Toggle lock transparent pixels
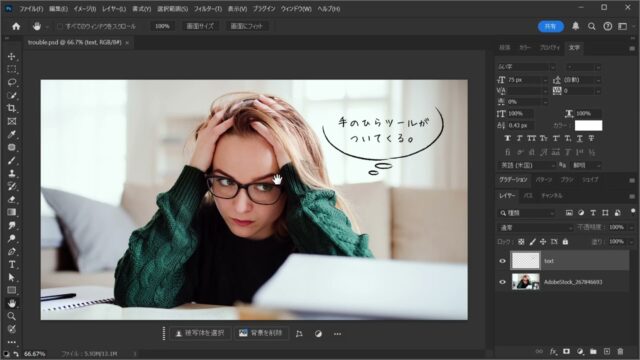This screenshot has width=640, height=360. [x=521, y=242]
